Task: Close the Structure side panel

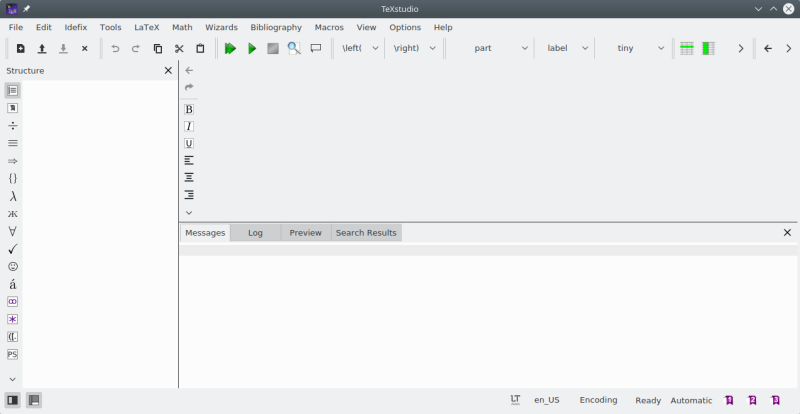Action: 168,70
